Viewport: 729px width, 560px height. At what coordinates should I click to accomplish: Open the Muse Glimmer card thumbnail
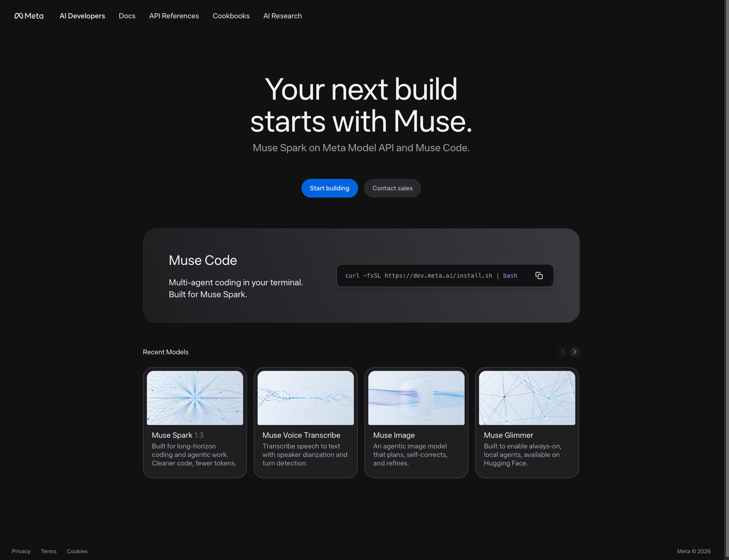coord(527,398)
